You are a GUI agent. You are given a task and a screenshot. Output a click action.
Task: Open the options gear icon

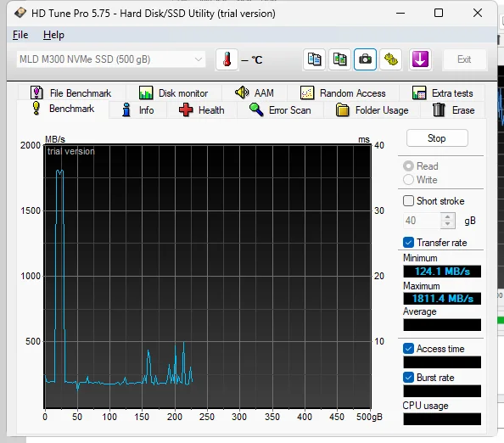coord(390,59)
